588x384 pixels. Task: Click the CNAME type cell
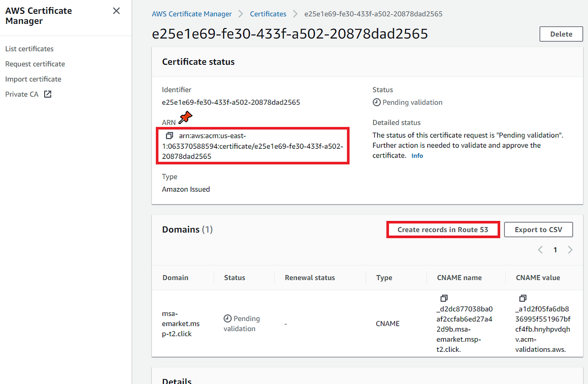(388, 323)
